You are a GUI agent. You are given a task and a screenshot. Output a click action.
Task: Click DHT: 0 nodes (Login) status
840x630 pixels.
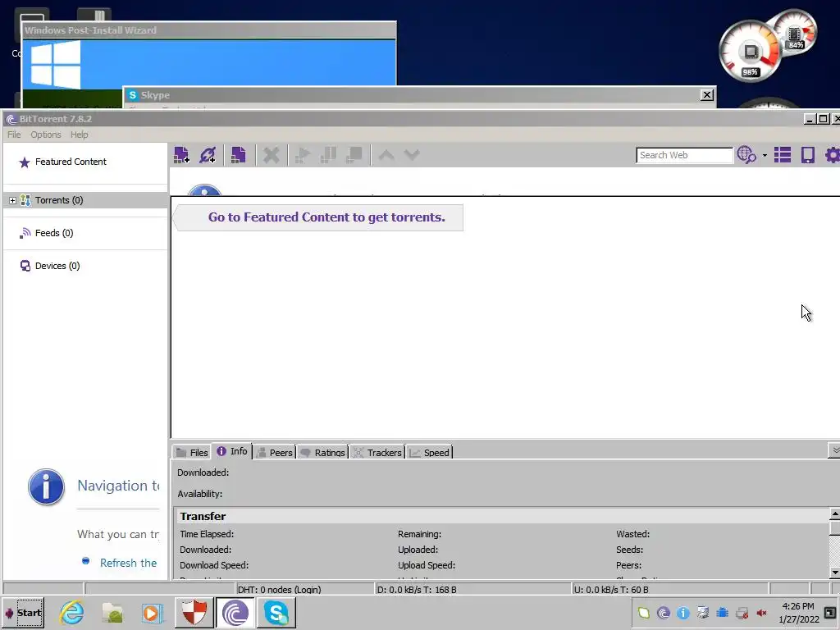[279, 589]
